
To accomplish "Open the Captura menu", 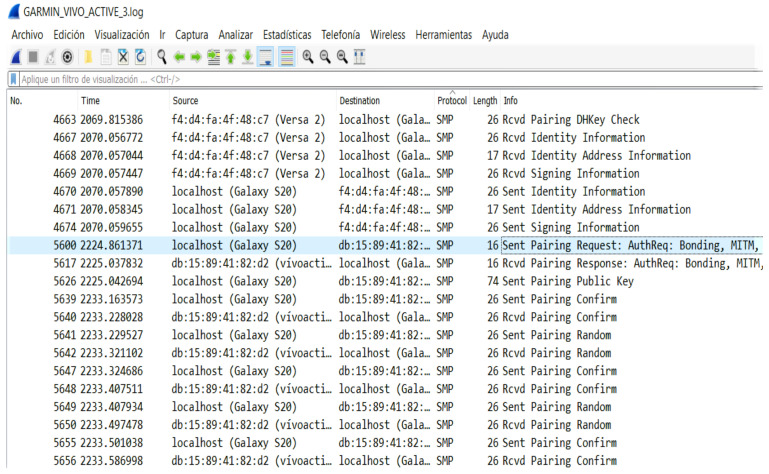I will click(x=192, y=35).
